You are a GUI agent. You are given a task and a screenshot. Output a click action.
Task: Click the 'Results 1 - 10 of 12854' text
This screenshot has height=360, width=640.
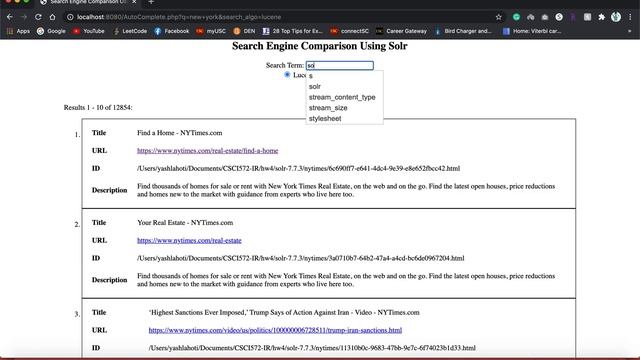pos(98,108)
